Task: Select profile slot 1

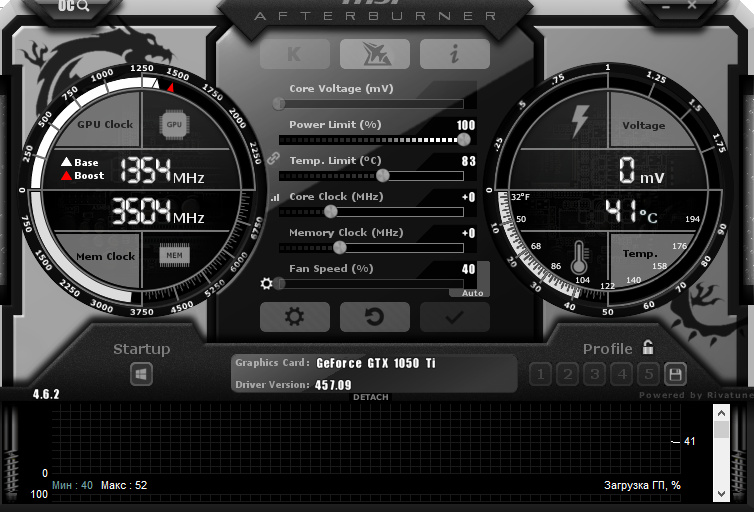Action: pyautogui.click(x=540, y=374)
